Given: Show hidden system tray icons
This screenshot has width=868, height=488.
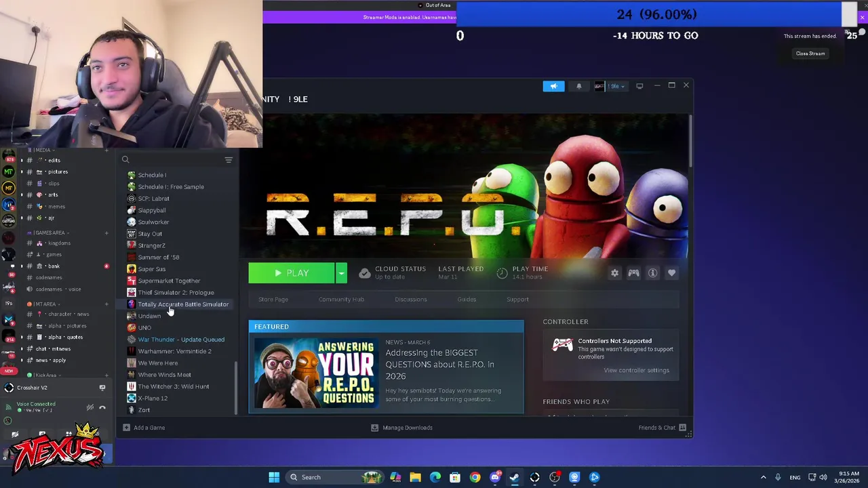Looking at the screenshot, I should (763, 477).
